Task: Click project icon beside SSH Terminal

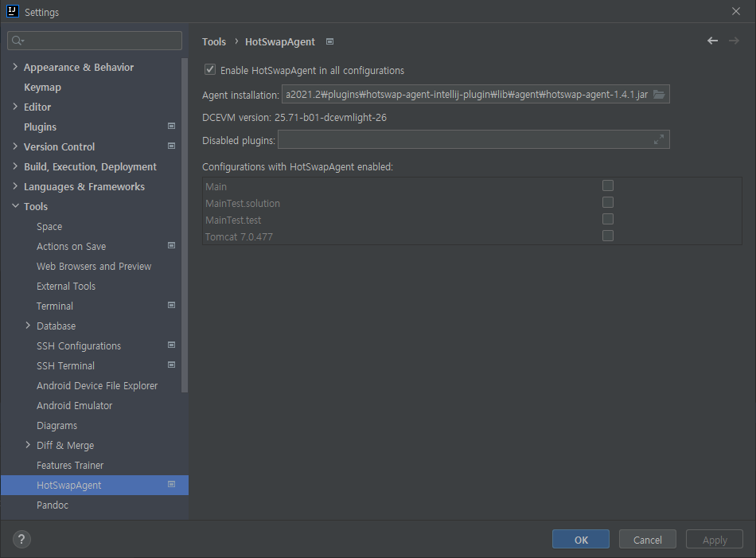Action: point(171,365)
